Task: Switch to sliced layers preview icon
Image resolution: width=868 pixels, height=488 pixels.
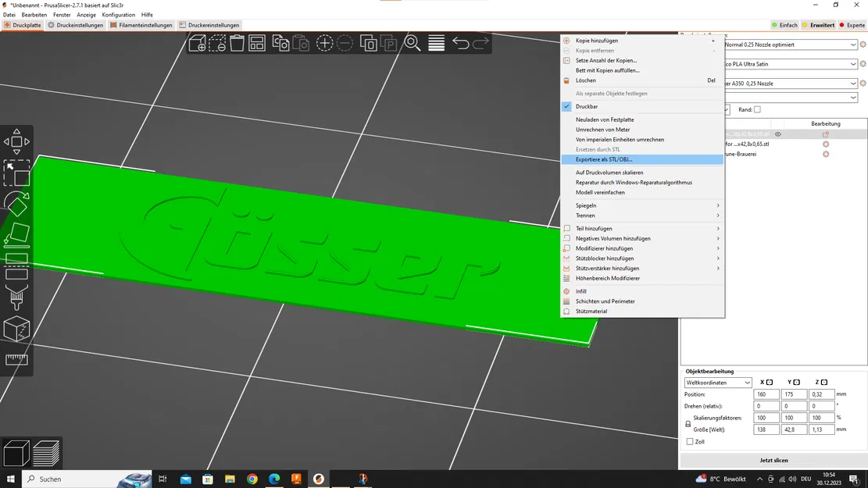Action: click(46, 453)
